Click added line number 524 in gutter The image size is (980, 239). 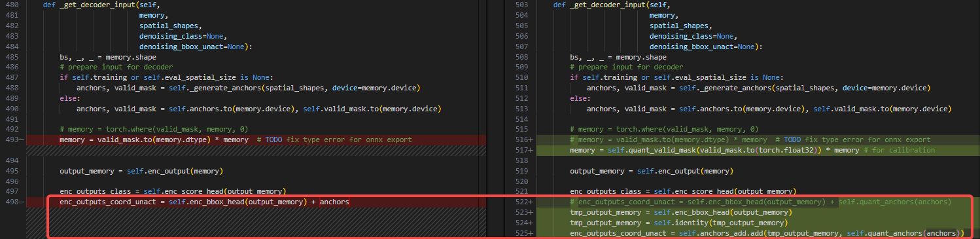(x=521, y=223)
